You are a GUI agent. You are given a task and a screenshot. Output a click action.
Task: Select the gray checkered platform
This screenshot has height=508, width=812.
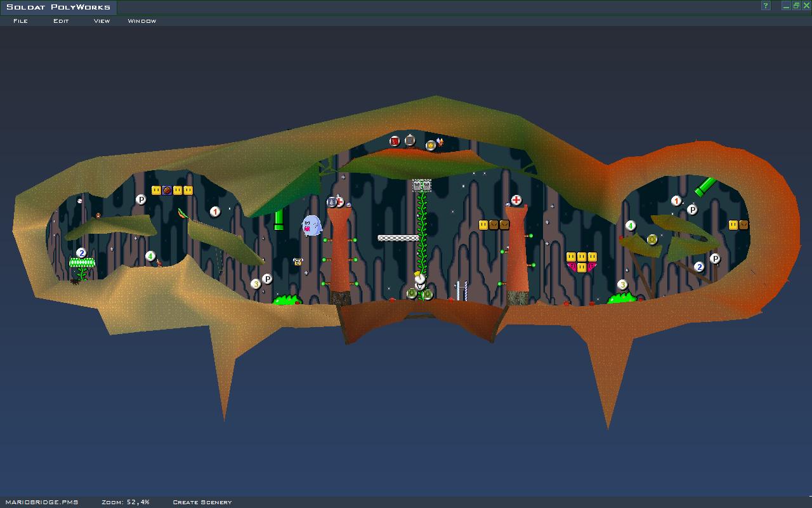(398, 238)
